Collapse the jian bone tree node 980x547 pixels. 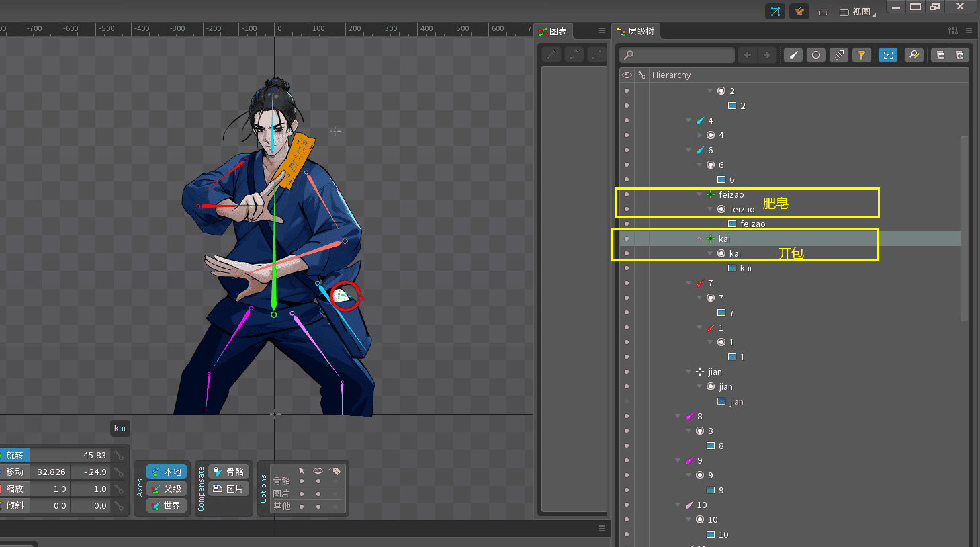(688, 372)
